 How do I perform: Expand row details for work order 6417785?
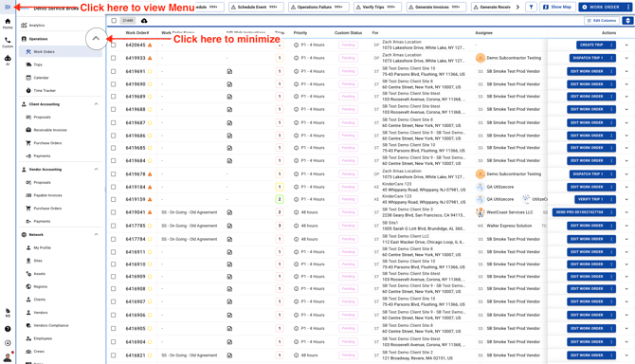626,226
